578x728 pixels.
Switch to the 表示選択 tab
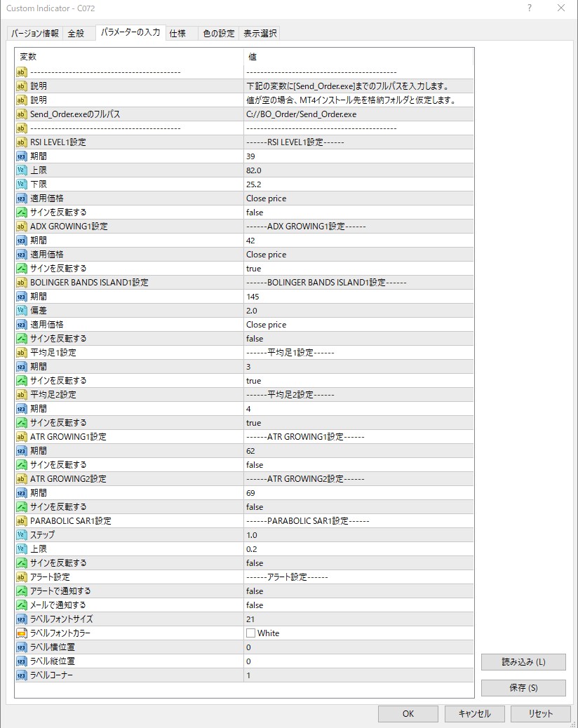(260, 34)
